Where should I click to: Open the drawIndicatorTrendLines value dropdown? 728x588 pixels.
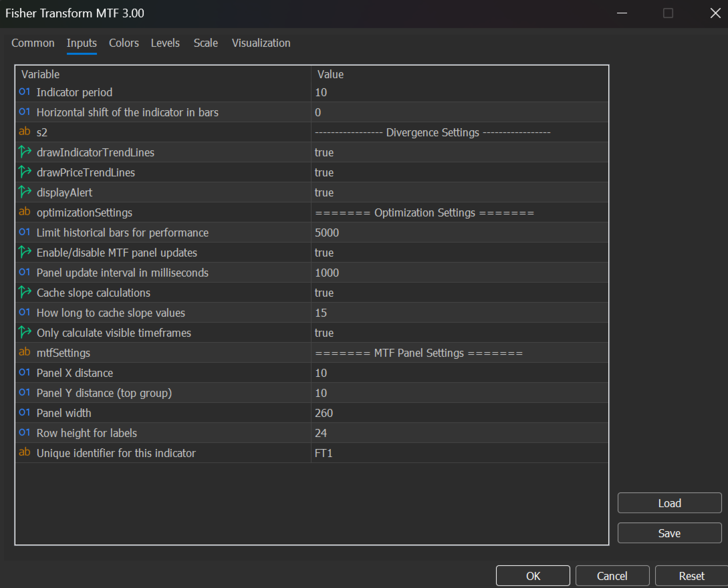click(x=459, y=152)
